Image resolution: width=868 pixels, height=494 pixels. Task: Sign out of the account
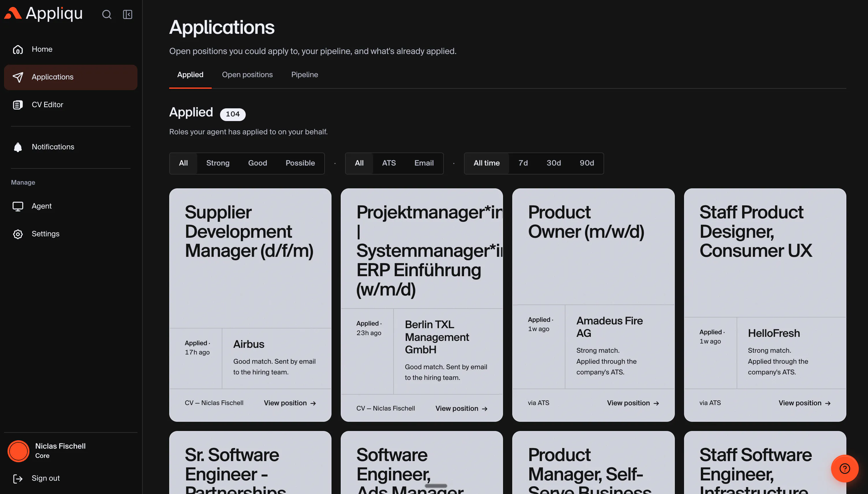point(70,478)
